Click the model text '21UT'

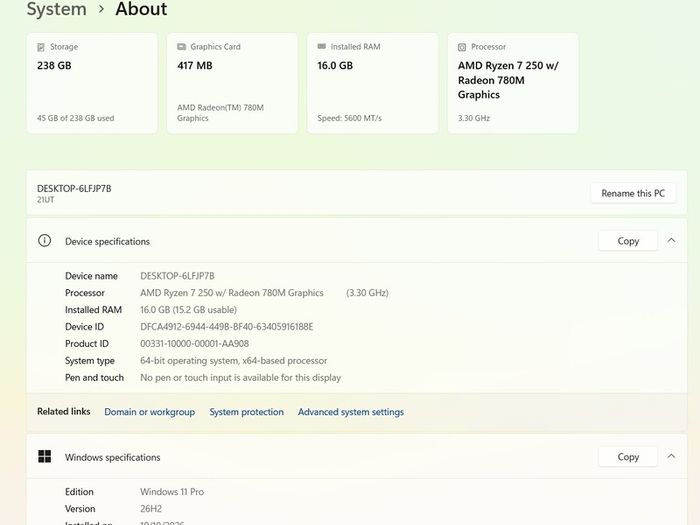coord(46,200)
